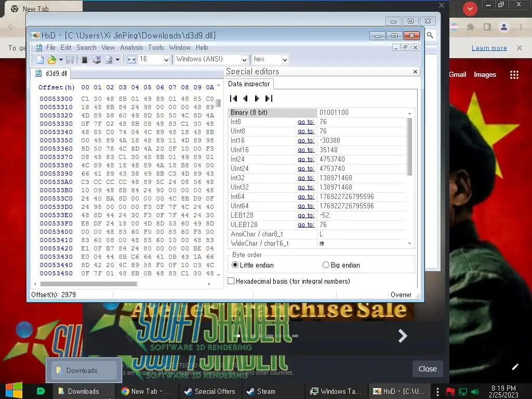Viewport: 532px width, 399px height.
Task: Open the Window menu
Action: pos(180,47)
